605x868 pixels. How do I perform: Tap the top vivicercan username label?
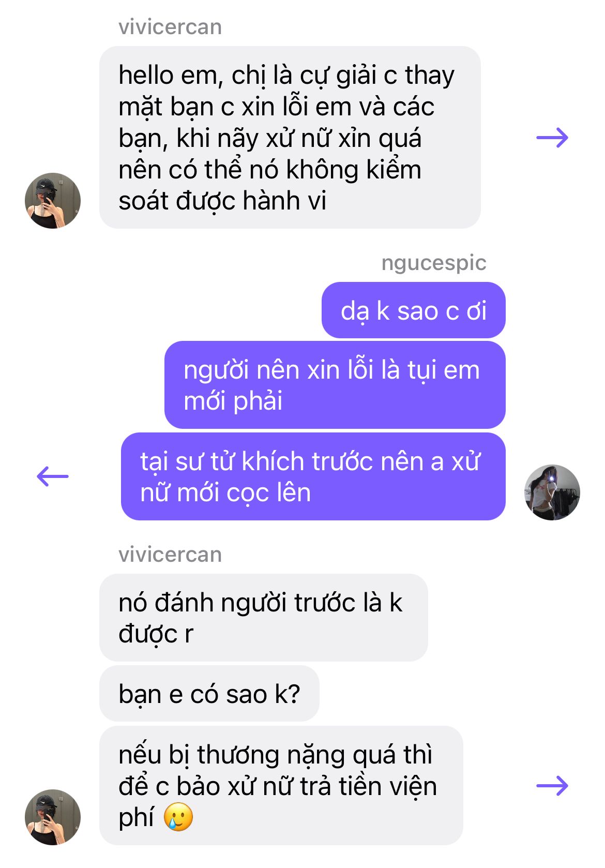[x=170, y=27]
